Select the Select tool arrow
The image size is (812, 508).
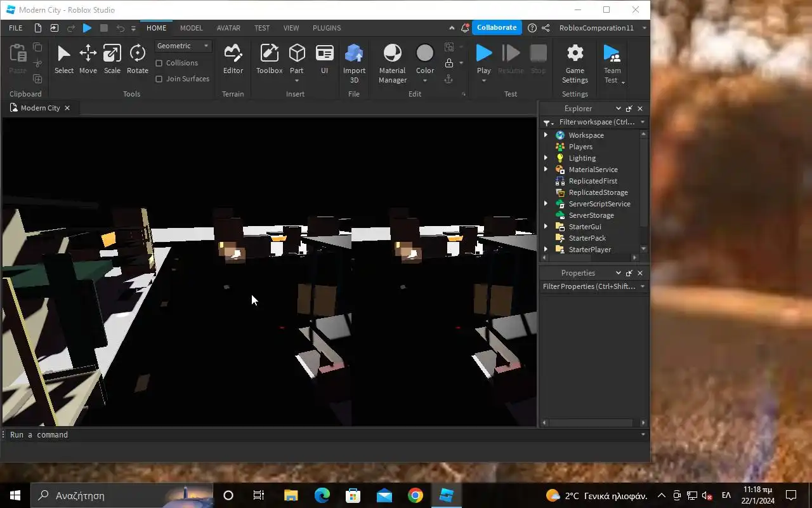[63, 60]
